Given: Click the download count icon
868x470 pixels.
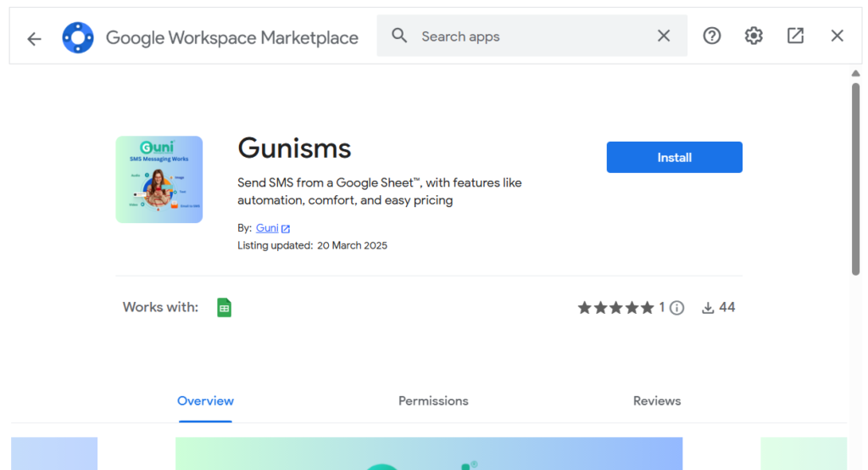Looking at the screenshot, I should [708, 308].
